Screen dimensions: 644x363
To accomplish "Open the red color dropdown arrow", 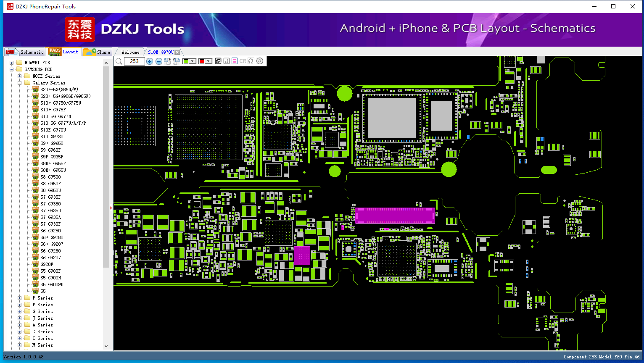I will 208,61.
